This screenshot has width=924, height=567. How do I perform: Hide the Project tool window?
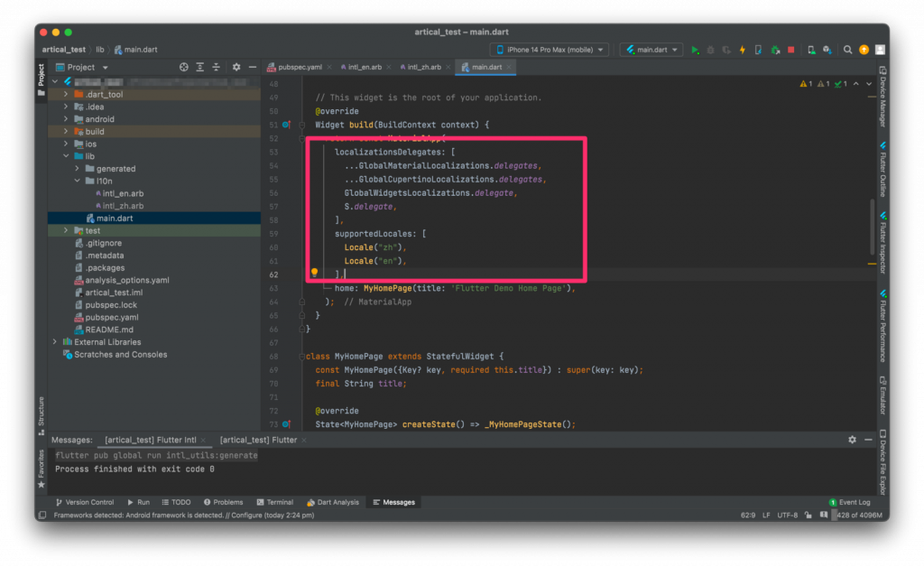[x=253, y=67]
